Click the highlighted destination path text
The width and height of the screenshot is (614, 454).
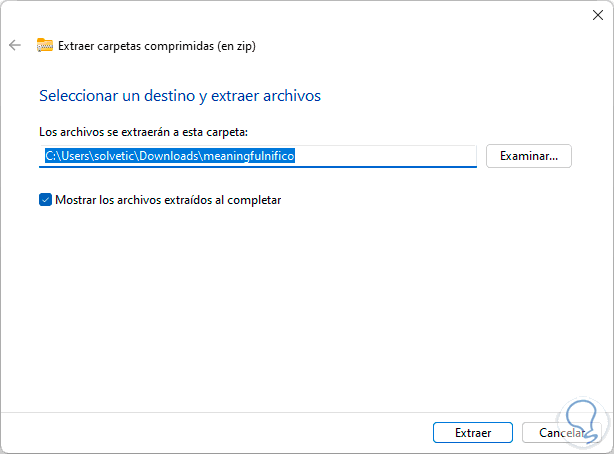point(170,155)
